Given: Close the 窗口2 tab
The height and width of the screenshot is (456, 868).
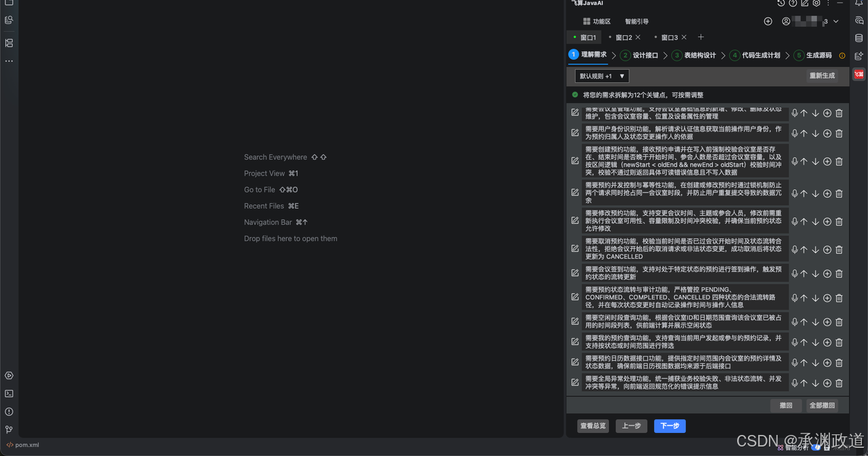Looking at the screenshot, I should click(x=638, y=37).
